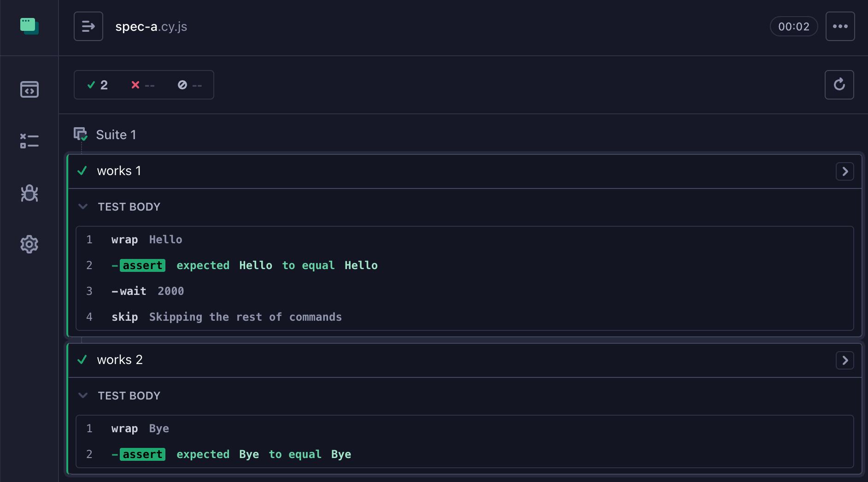Open the Debug bug sidebar icon

[x=29, y=193]
